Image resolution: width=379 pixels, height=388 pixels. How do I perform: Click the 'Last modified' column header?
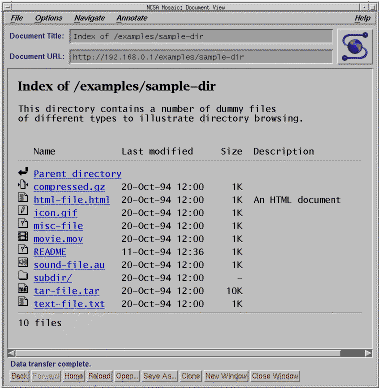(157, 151)
